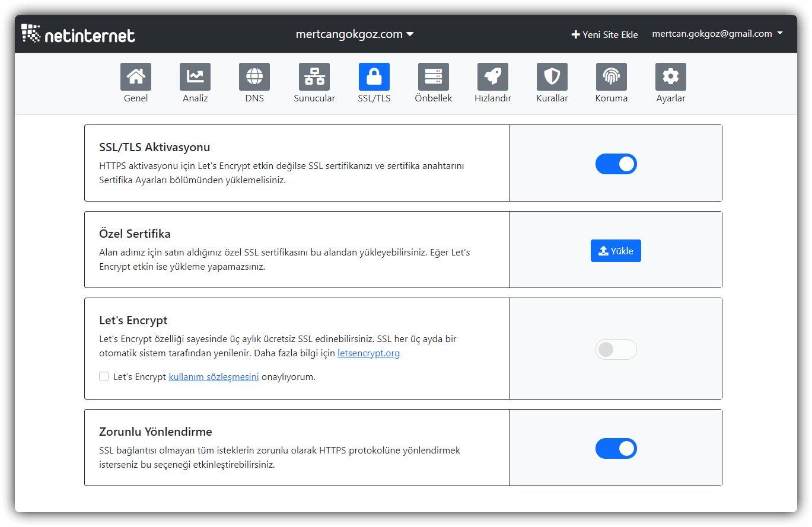Image resolution: width=812 pixels, height=527 pixels.
Task: Click the Hızlandır tab label
Action: 493,98
